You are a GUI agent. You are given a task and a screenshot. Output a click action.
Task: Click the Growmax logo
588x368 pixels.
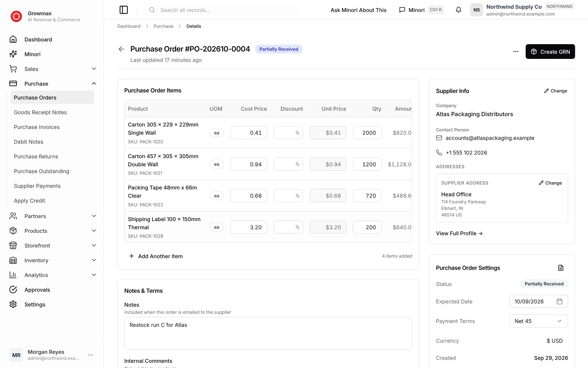pos(16,16)
